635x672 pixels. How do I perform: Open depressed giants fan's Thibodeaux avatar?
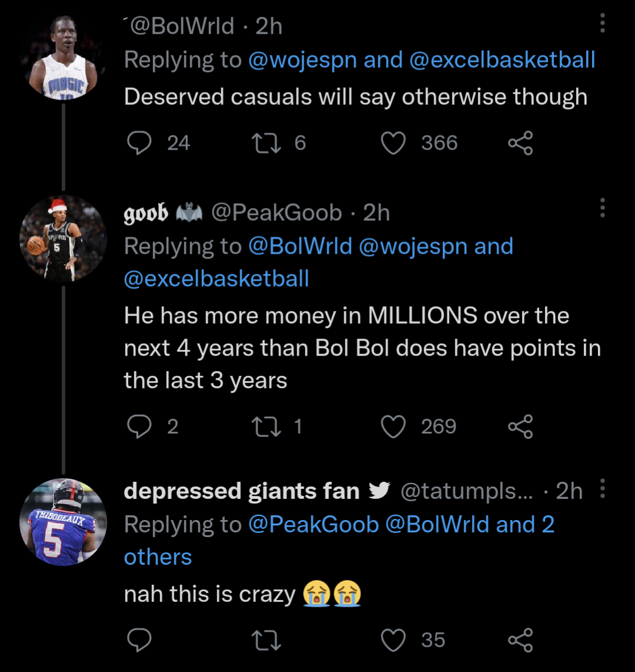tap(63, 522)
